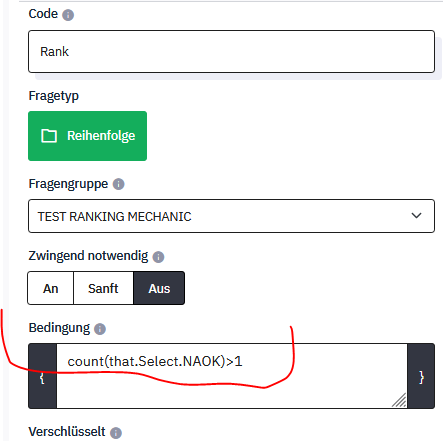Image resolution: width=443 pixels, height=441 pixels.
Task: Click the closing curly brace of Bedingung
Action: 421,376
